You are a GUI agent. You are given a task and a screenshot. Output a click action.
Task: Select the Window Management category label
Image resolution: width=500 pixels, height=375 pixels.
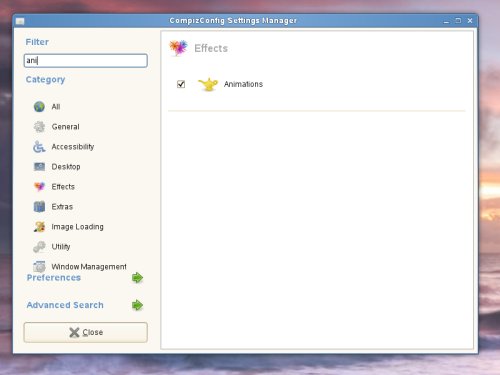tap(89, 267)
